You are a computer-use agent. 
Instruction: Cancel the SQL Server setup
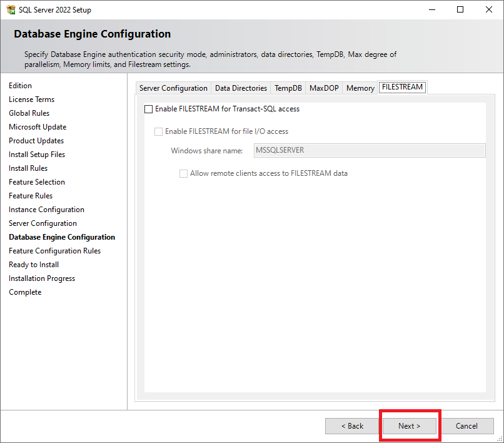click(x=466, y=426)
